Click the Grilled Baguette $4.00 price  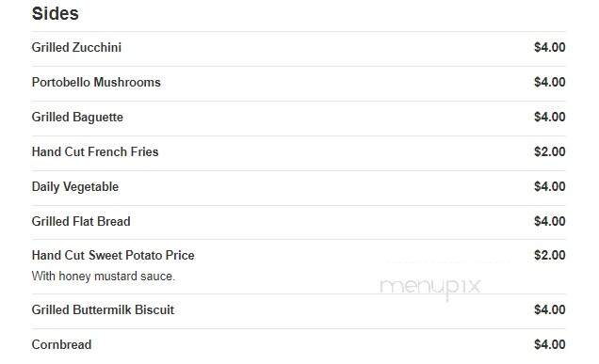(x=550, y=117)
